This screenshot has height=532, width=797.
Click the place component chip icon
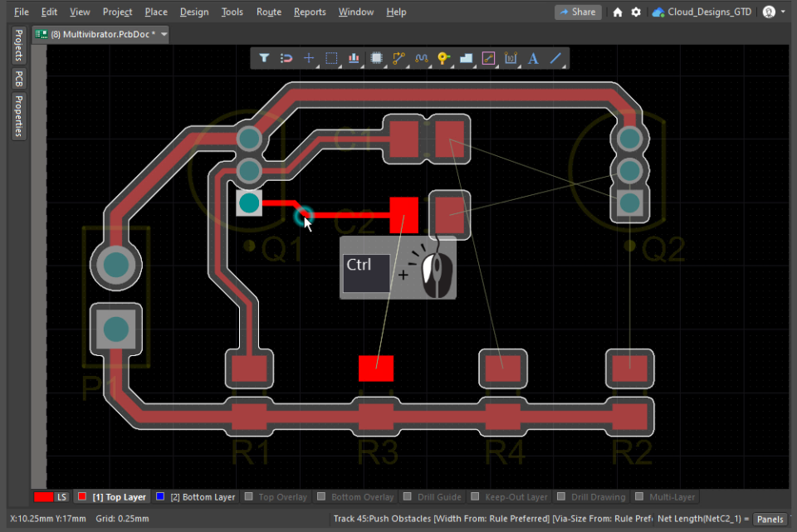tap(376, 58)
